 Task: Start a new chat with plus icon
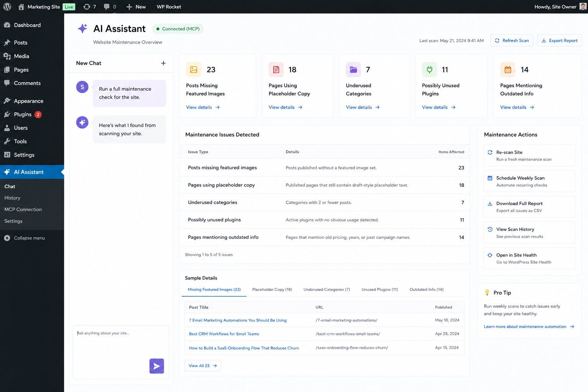pos(163,63)
